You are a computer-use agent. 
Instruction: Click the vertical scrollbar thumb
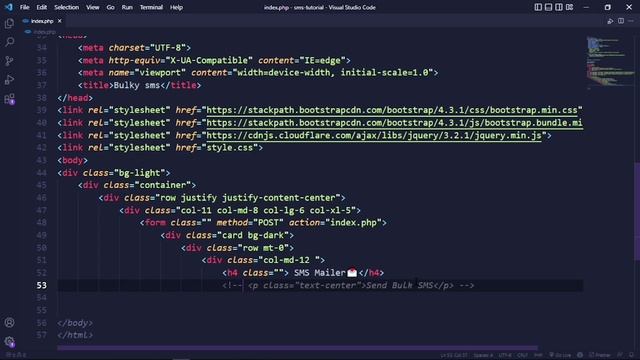tap(637, 211)
